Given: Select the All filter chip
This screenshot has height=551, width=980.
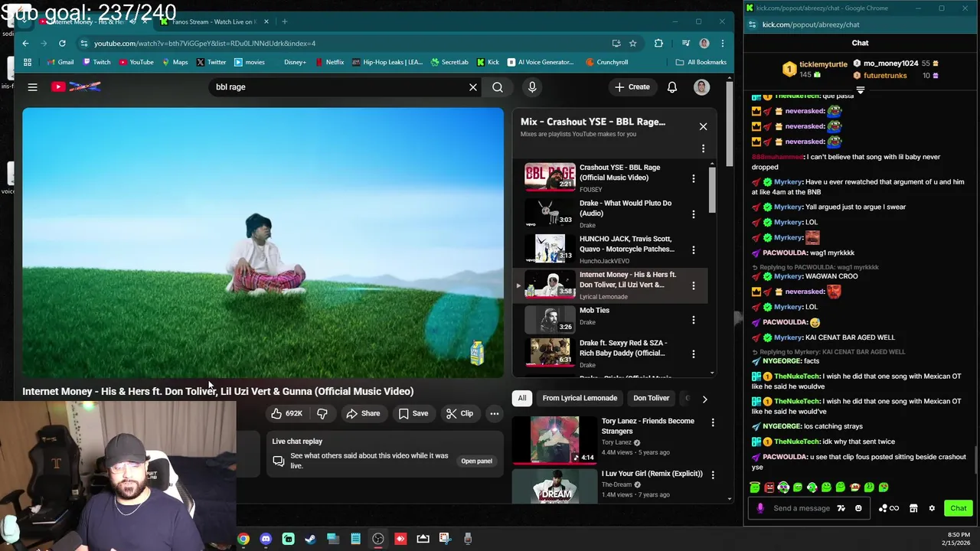Looking at the screenshot, I should tap(522, 398).
